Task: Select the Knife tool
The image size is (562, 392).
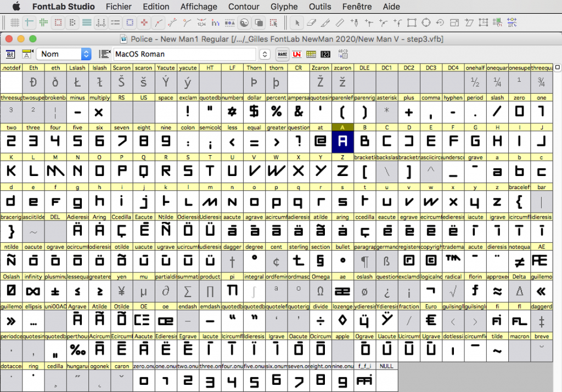Action: (325, 22)
